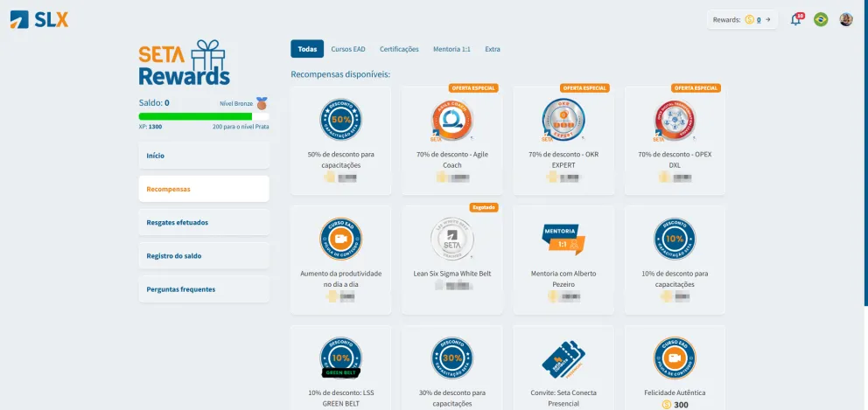The image size is (868, 410).
Task: Click '70% de desconto - OPEX DXL' title
Action: click(x=675, y=160)
